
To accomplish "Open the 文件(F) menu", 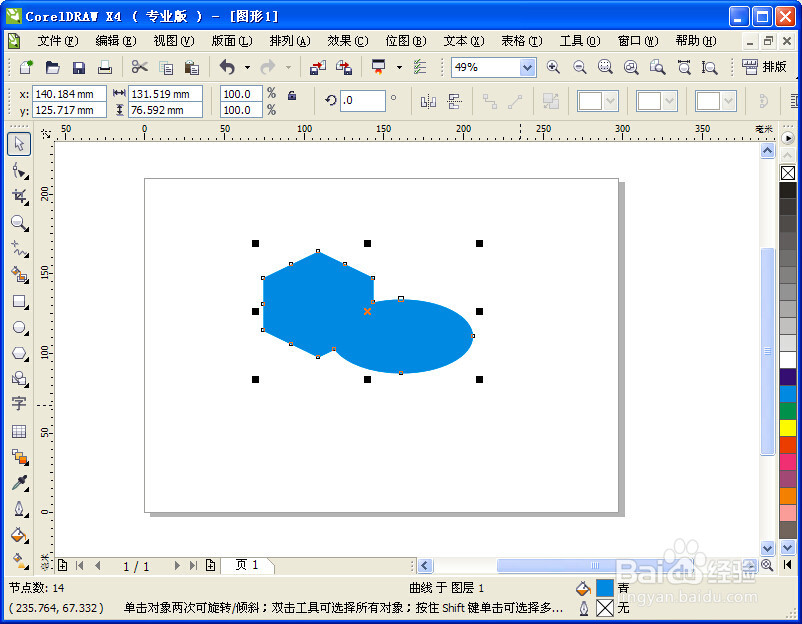I will [x=57, y=41].
